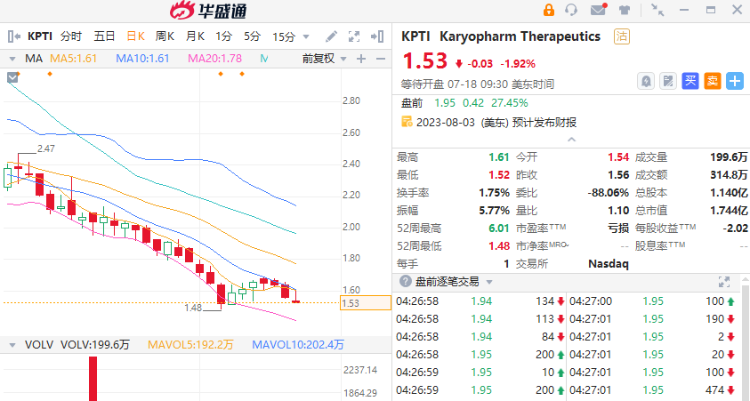
Task: Click the MAVOL10:202.4万 label
Action: coord(298,345)
